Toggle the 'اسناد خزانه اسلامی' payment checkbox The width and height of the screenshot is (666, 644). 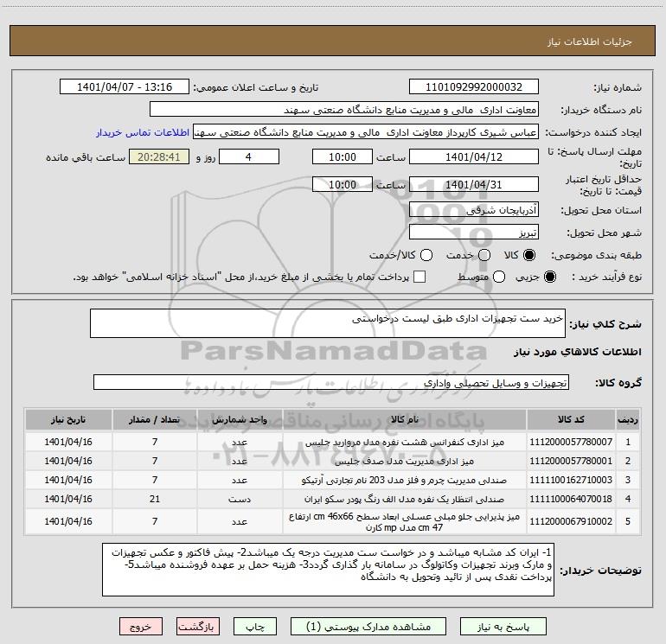point(419,277)
